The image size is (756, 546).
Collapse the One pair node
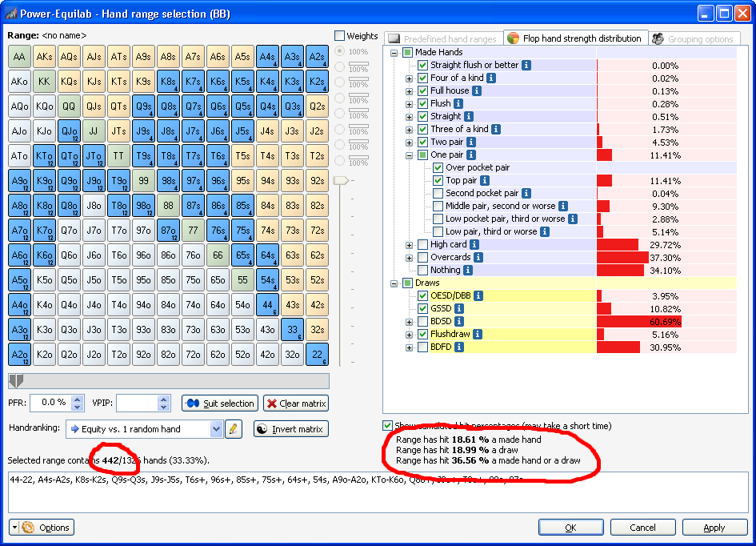(409, 155)
